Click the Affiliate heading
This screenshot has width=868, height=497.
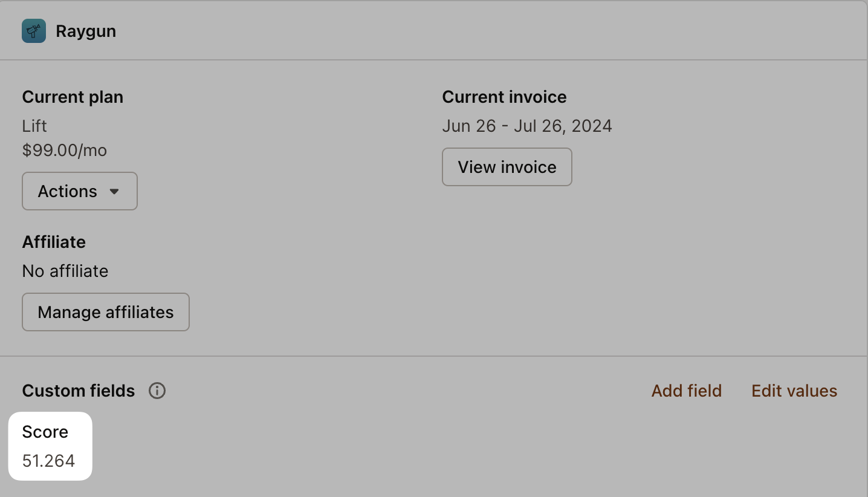coord(54,242)
